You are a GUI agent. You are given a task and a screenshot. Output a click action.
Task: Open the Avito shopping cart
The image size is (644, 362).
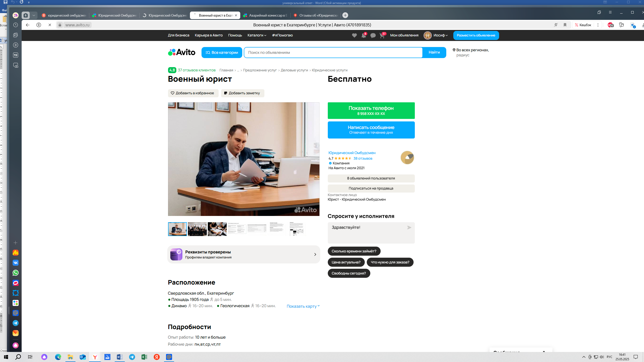click(x=382, y=35)
